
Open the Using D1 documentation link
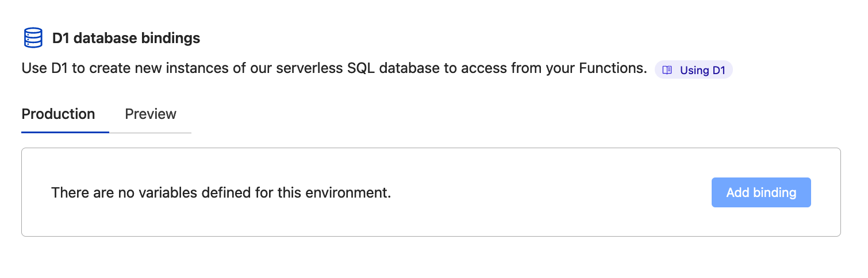[702, 70]
